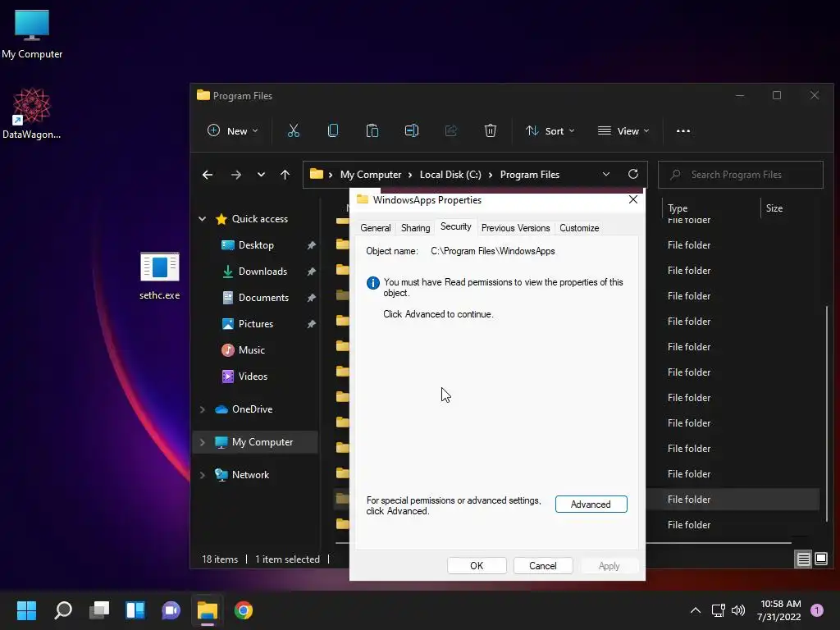Screen dimensions: 840x630
Task: Click the Share icon in toolbar
Action: [x=451, y=130]
